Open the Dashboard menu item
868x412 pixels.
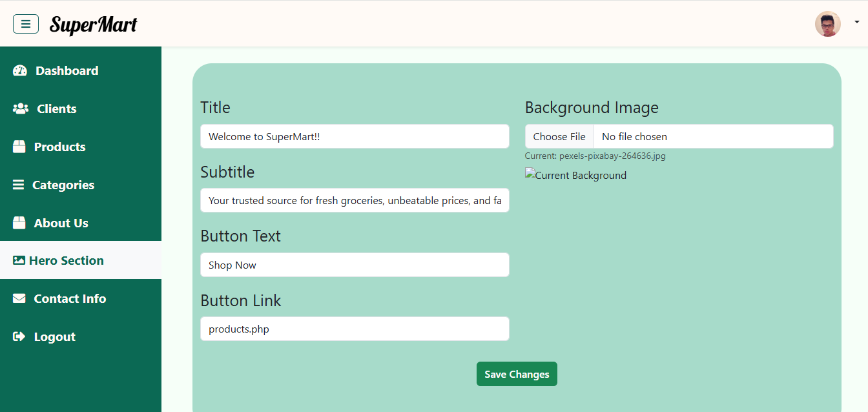(x=67, y=71)
